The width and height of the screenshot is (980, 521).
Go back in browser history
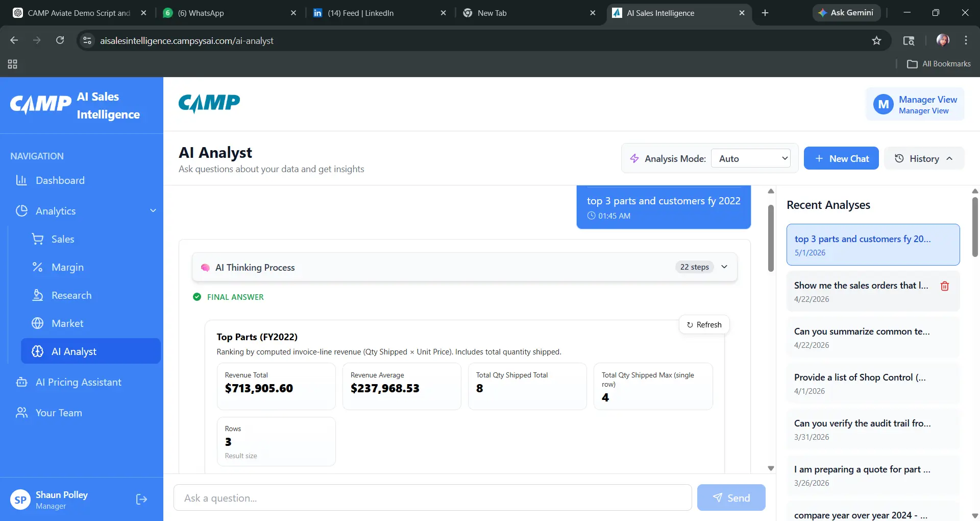tap(14, 40)
